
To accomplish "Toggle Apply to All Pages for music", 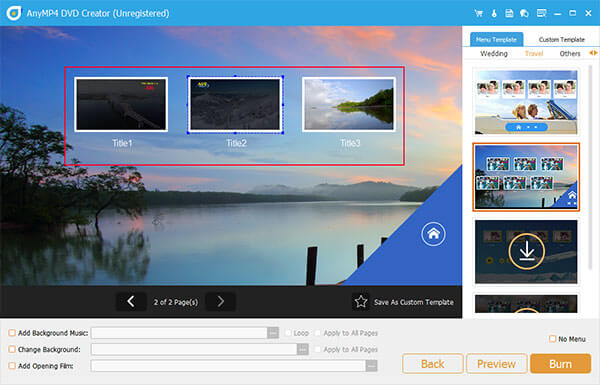I will (318, 333).
